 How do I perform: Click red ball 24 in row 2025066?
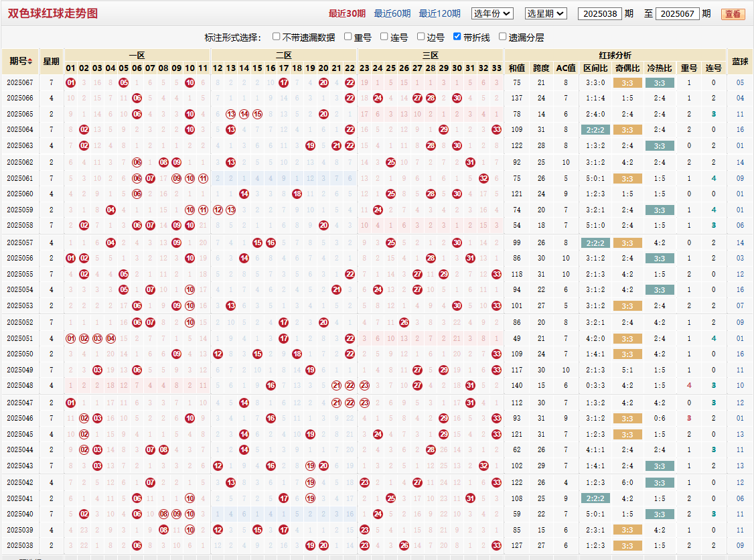[x=378, y=98]
